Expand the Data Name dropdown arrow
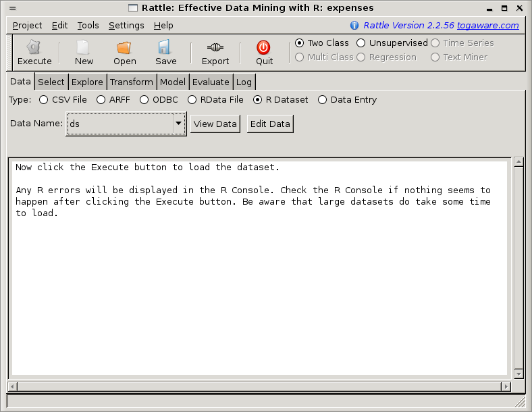This screenshot has width=532, height=412. (x=178, y=124)
